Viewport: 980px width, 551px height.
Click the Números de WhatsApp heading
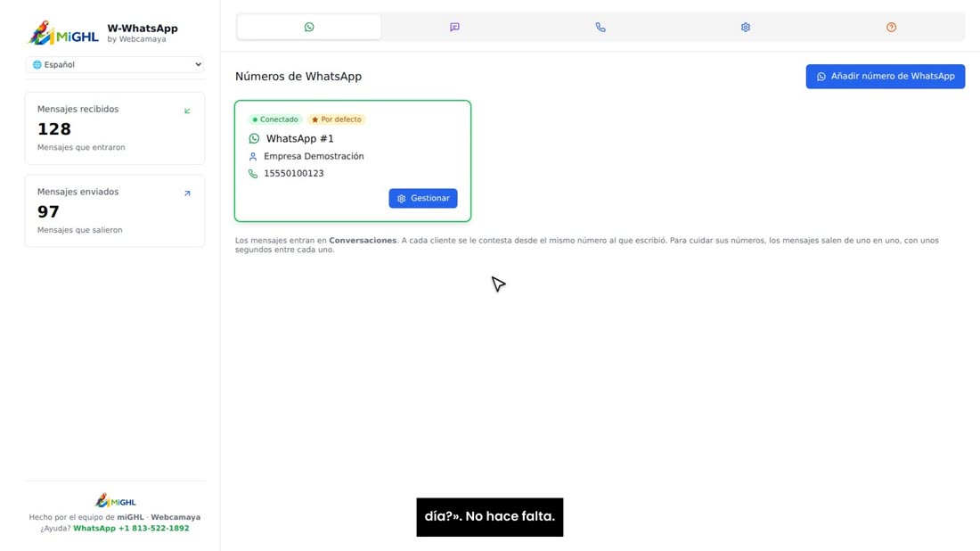tap(298, 77)
